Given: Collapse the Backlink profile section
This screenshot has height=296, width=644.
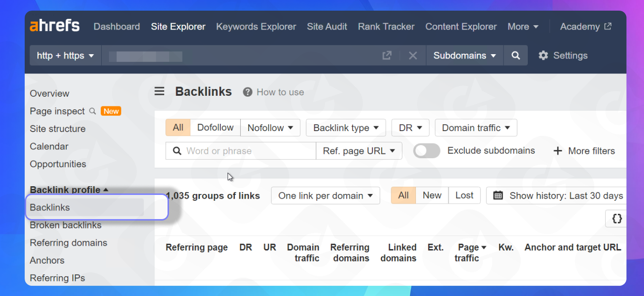Looking at the screenshot, I should point(69,190).
